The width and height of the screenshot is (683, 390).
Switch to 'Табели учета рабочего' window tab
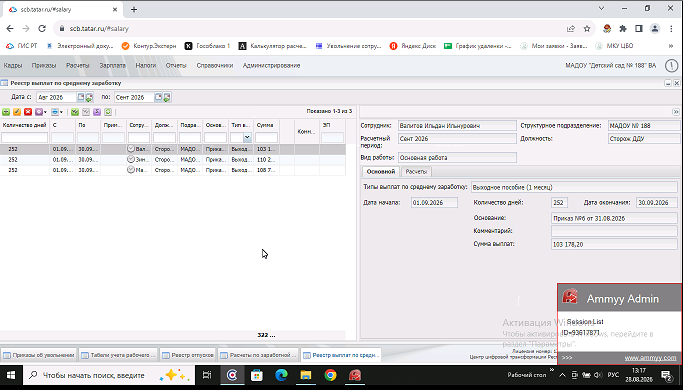click(x=118, y=355)
